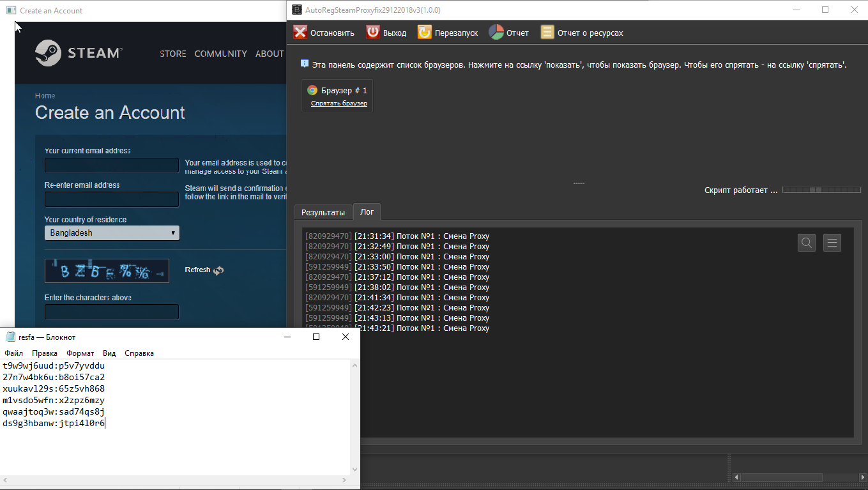Click the Notepad horizontal scrollbar left arrow
The width and height of the screenshot is (868, 490).
(x=5, y=480)
